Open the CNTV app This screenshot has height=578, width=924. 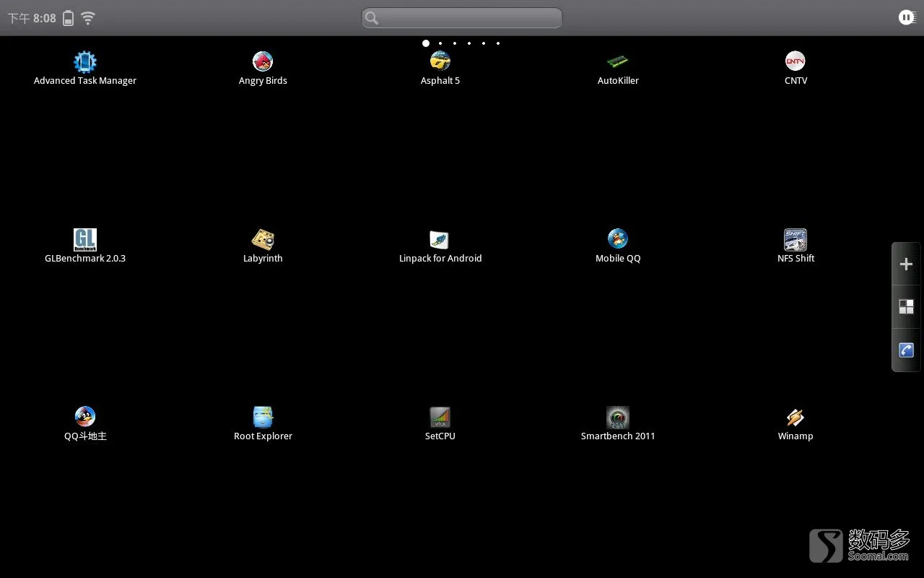pos(796,69)
